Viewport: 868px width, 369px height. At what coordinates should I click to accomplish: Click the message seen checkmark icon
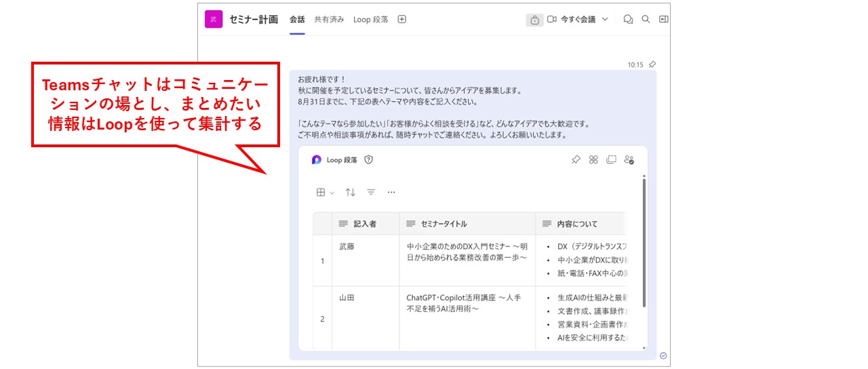coord(663,355)
